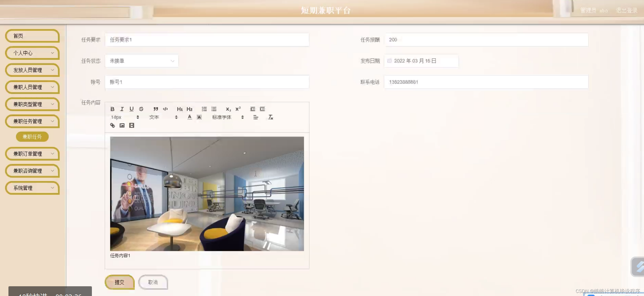Toggle the H1 heading button
The height and width of the screenshot is (296, 644).
180,109
